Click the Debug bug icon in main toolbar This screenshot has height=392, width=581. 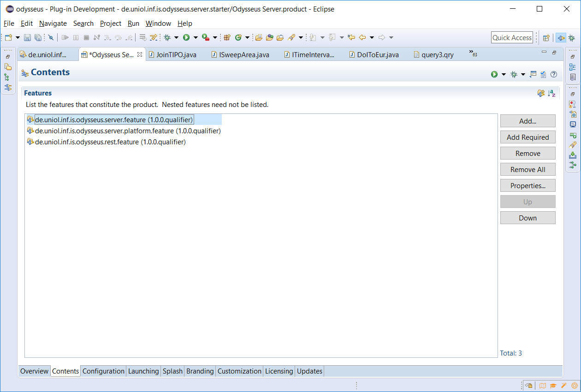(167, 37)
